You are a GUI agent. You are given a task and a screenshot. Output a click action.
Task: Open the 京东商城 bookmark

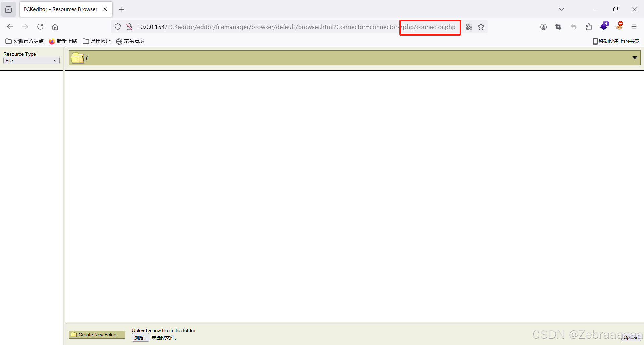[x=130, y=41]
